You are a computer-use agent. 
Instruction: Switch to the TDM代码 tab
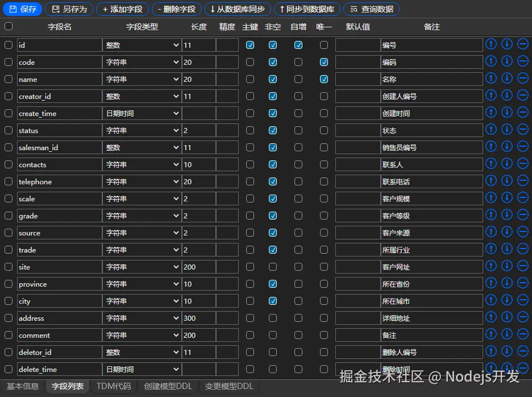114,386
